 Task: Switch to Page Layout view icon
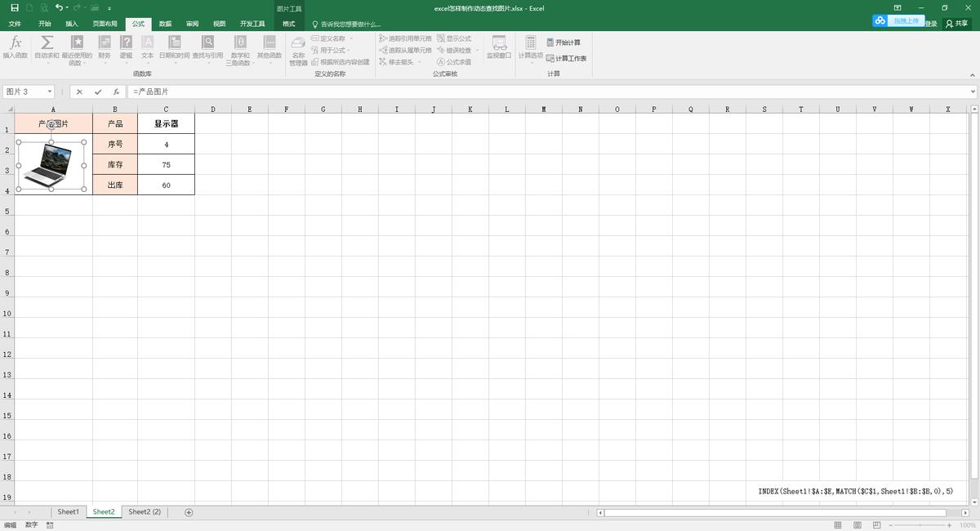point(857,525)
